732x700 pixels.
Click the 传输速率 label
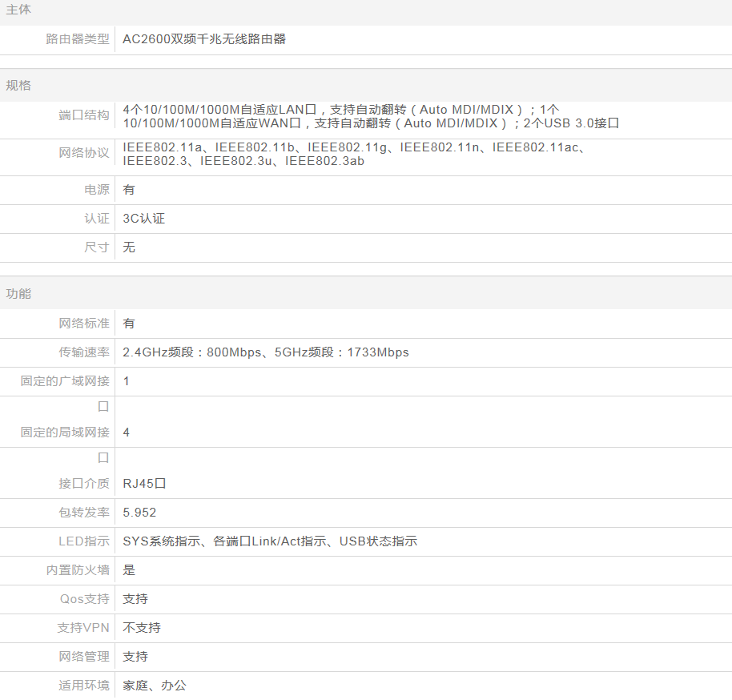coord(84,352)
